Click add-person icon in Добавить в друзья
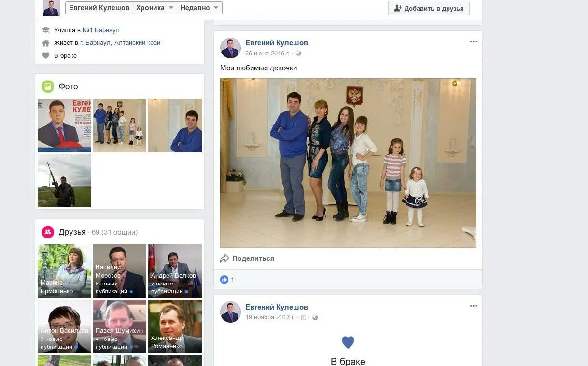The width and height of the screenshot is (588, 366). click(x=398, y=8)
